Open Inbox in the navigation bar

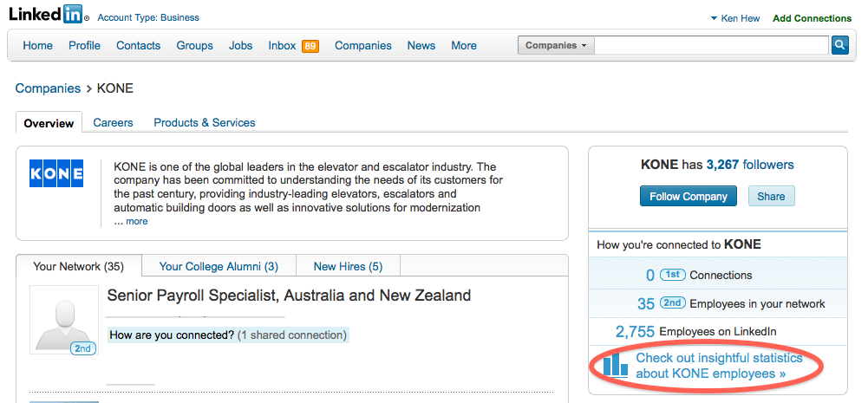tap(283, 45)
